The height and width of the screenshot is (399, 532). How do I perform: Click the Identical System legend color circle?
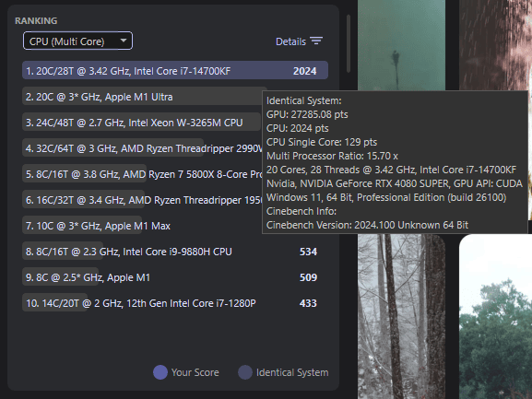(245, 372)
